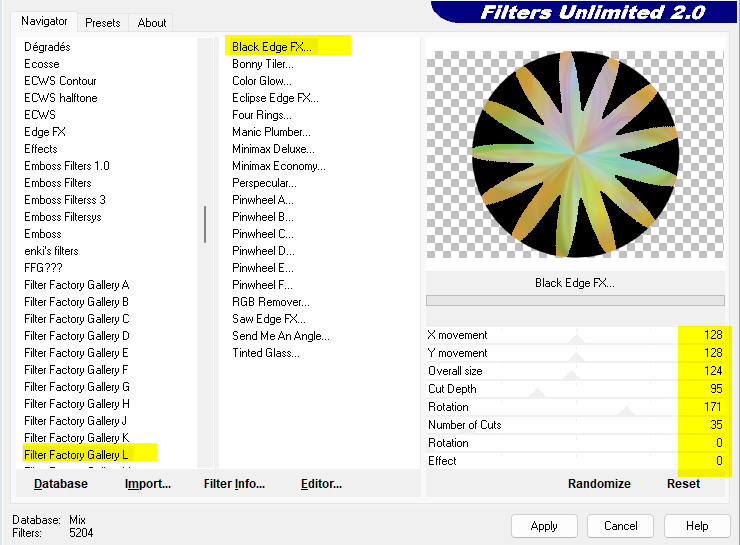740x545 pixels.
Task: Select Eclipse Edge FX... filter
Action: [x=275, y=98]
